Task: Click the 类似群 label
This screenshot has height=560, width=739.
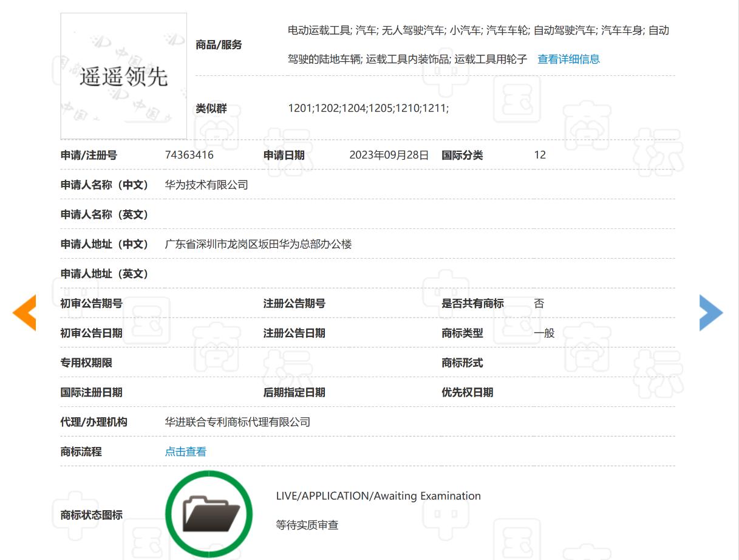Action: 211,108
